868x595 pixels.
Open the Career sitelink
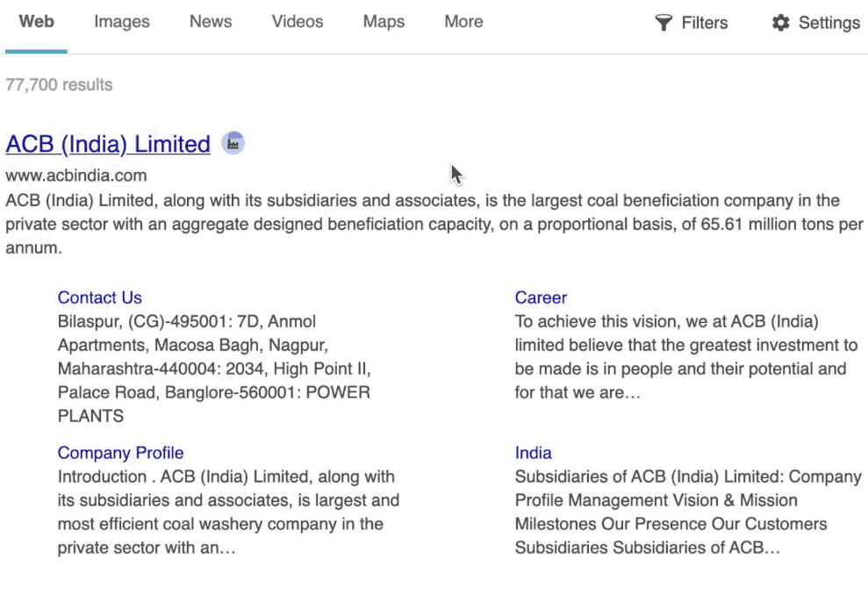[x=541, y=297]
